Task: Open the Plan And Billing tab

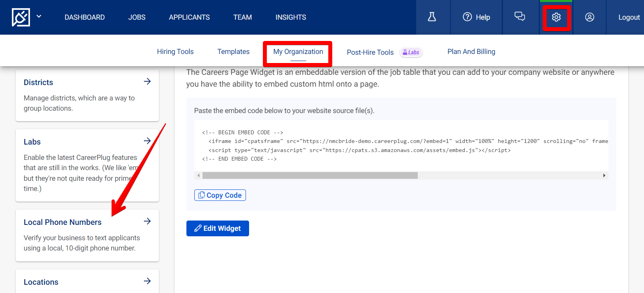Action: 471,52
